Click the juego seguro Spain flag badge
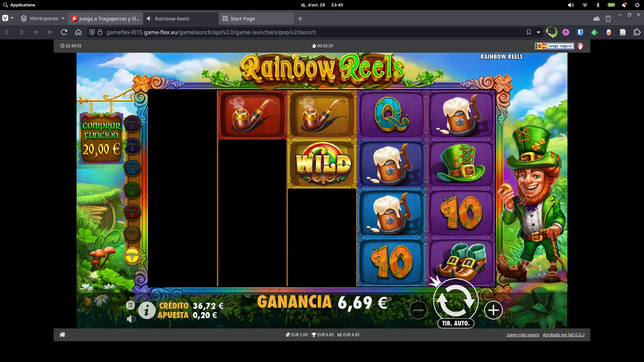Image resolution: width=644 pixels, height=362 pixels. pos(554,46)
